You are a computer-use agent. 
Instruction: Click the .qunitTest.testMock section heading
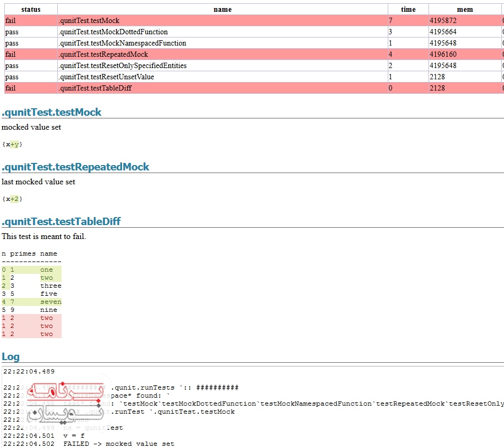click(51, 113)
